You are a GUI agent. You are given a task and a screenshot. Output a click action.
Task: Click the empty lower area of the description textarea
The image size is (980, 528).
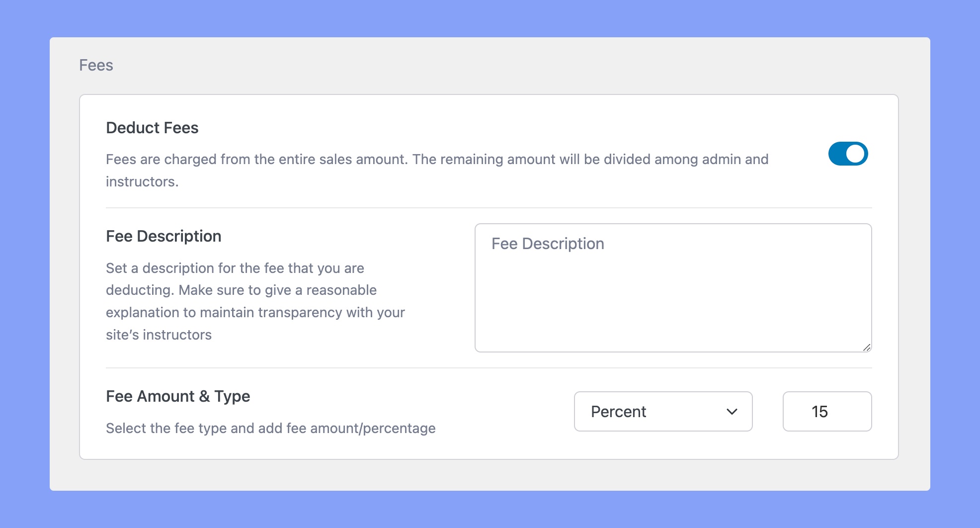click(x=673, y=308)
